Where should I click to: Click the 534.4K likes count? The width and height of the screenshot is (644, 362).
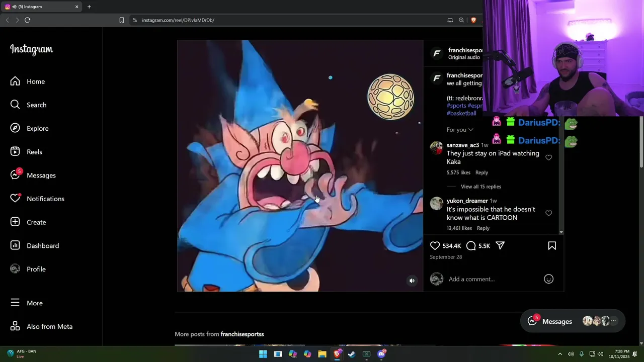(x=452, y=246)
